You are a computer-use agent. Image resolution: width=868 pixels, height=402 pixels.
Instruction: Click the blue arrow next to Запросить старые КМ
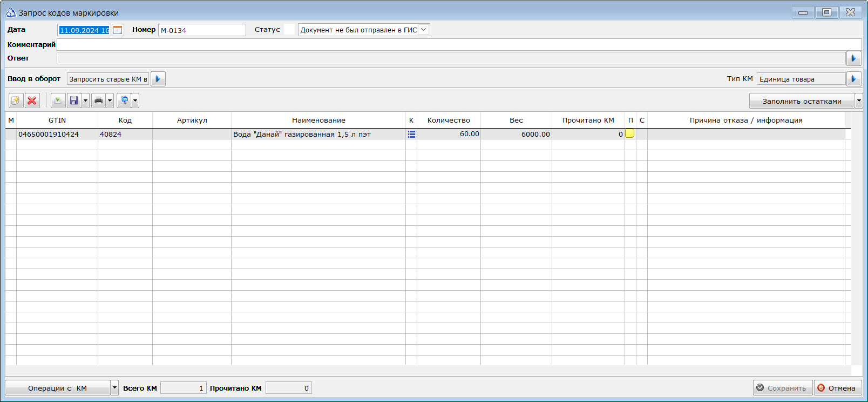click(158, 79)
